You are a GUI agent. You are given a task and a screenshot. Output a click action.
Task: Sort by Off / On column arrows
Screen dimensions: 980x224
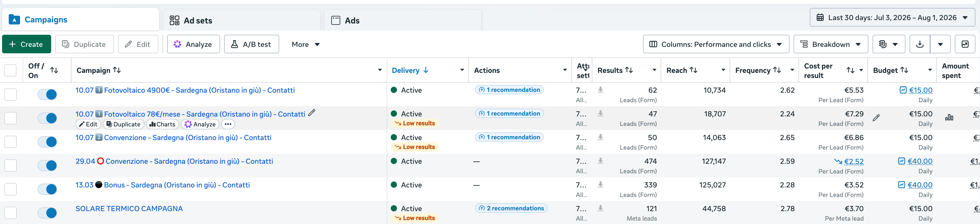click(54, 70)
